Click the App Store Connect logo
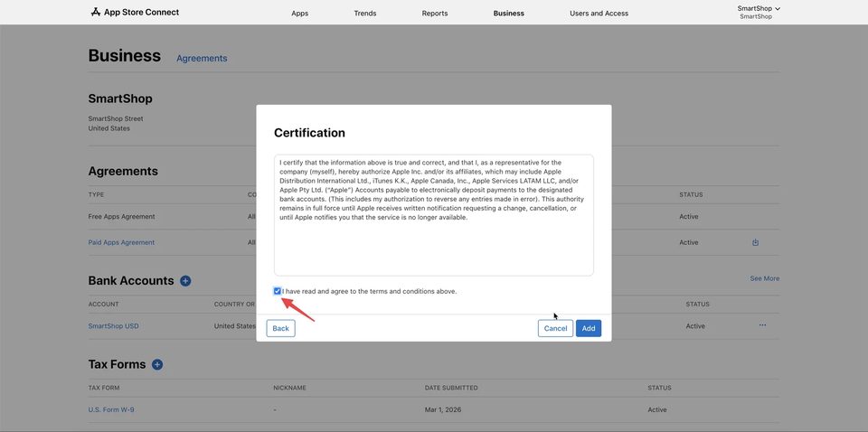 click(x=135, y=12)
